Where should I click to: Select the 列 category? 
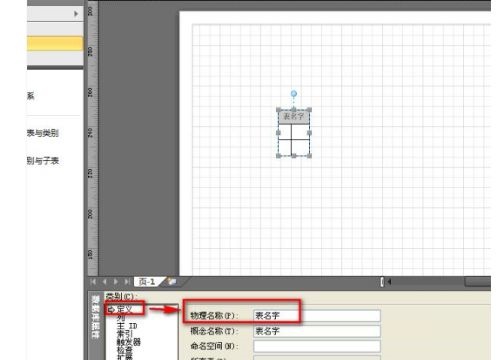click(x=120, y=318)
